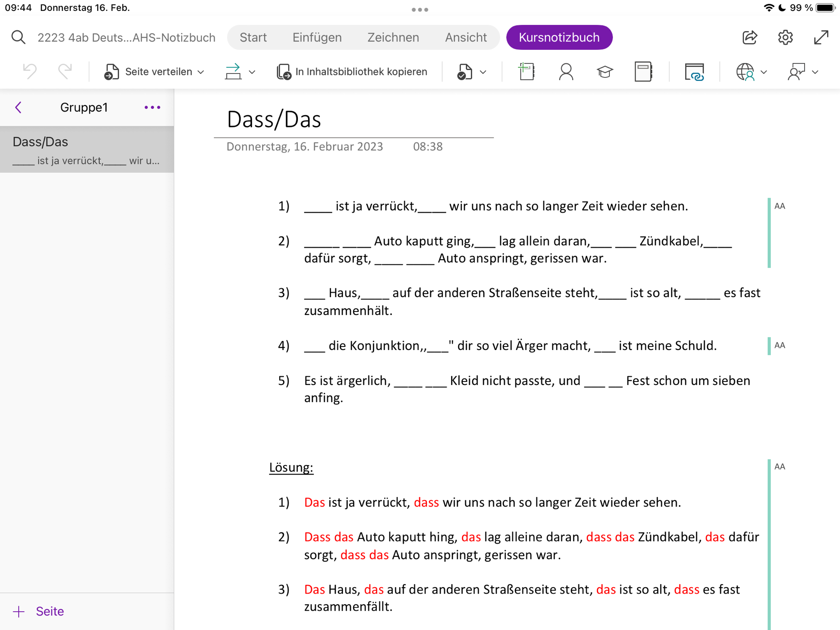Image resolution: width=840 pixels, height=630 pixels.
Task: Open the notebook search magnifier
Action: (18, 37)
